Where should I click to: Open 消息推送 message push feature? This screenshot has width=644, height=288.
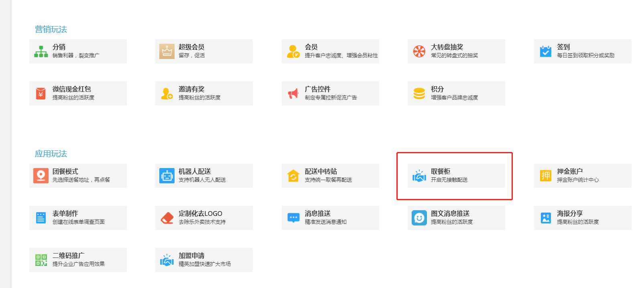(330, 218)
